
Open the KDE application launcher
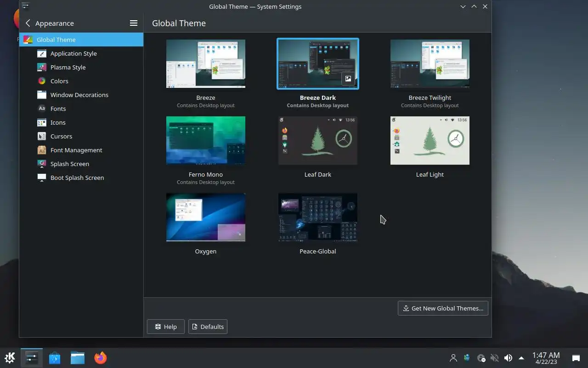[x=10, y=357]
